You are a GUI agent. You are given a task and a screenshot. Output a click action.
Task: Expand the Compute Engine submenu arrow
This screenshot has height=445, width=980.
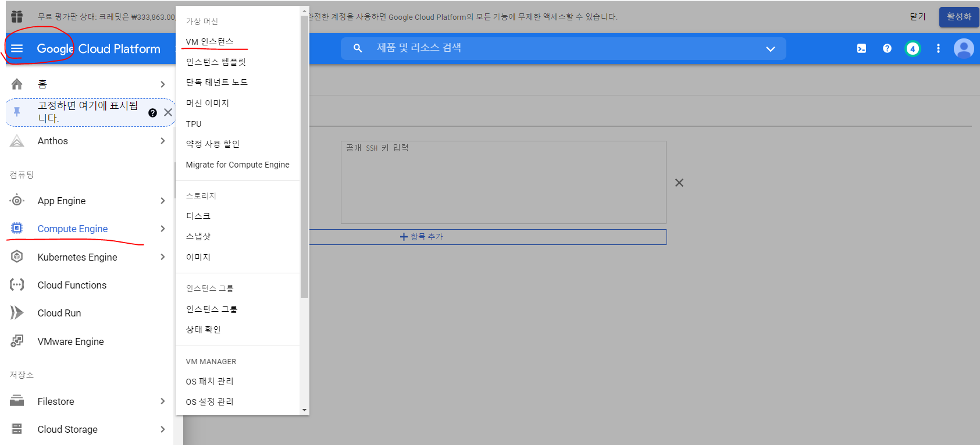pyautogui.click(x=163, y=229)
